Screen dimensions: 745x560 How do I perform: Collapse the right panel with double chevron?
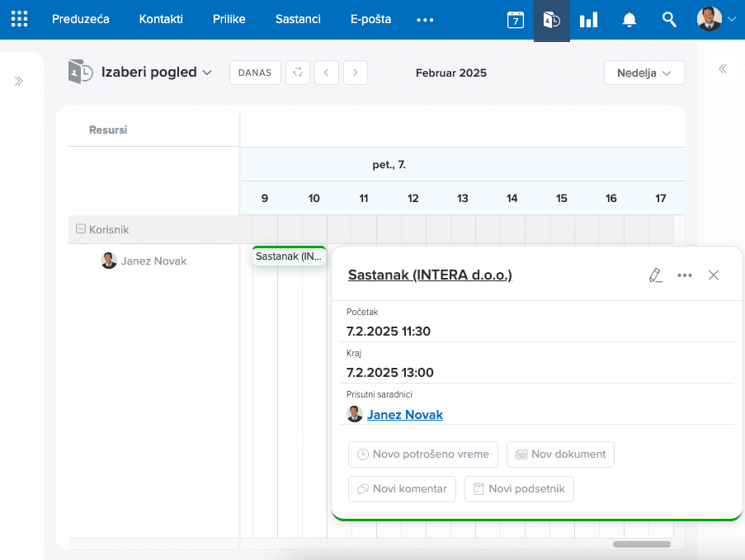point(723,69)
